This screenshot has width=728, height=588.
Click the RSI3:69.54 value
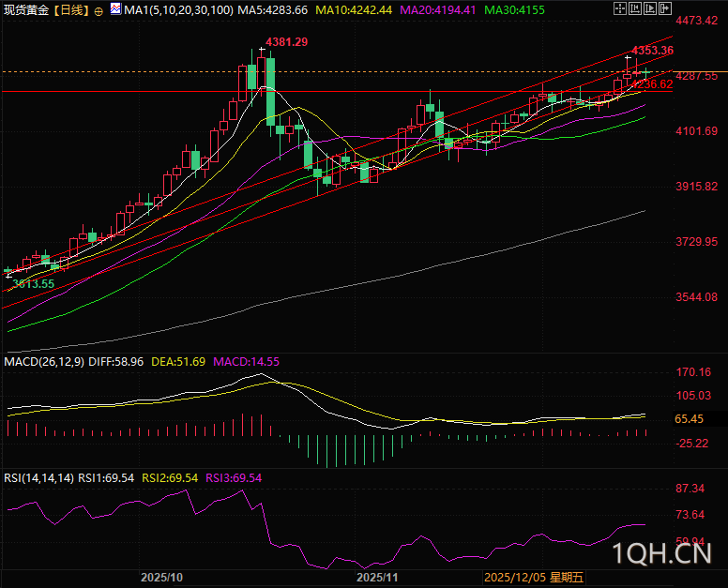point(234,477)
